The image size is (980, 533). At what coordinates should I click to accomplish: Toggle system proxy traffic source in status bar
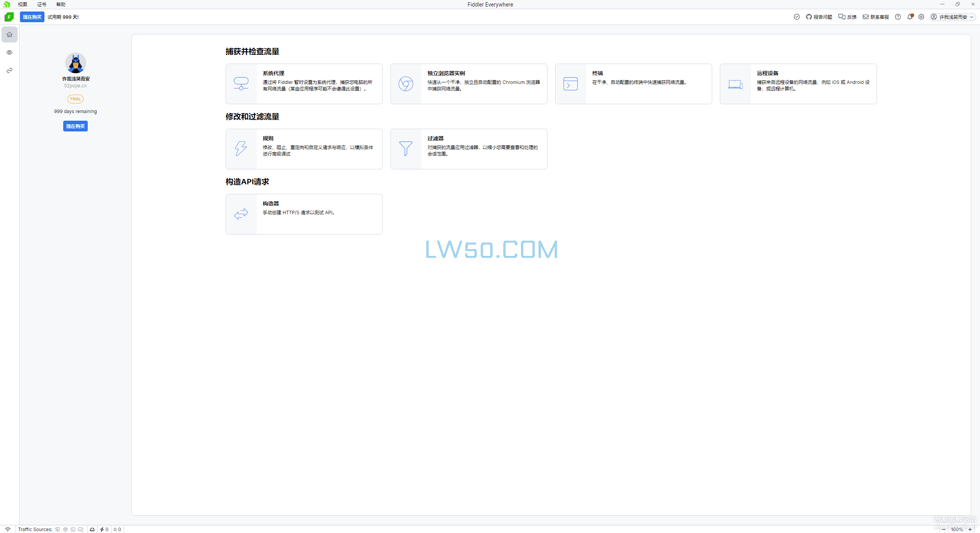click(57, 529)
